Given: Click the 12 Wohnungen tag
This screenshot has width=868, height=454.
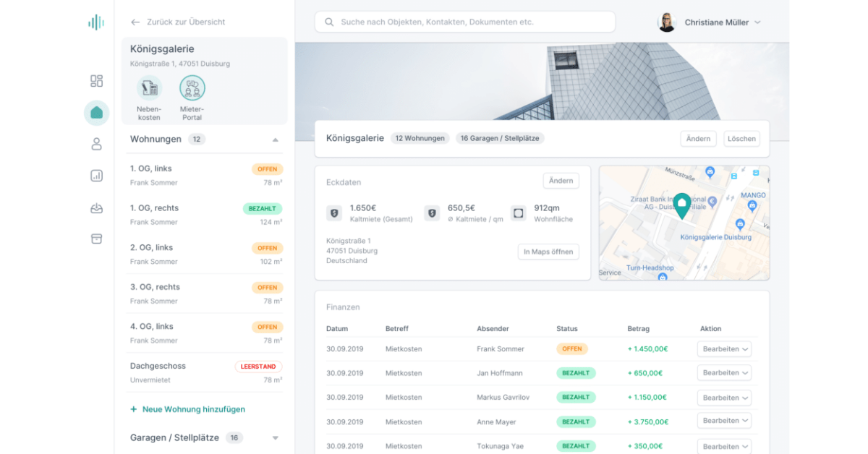Looking at the screenshot, I should click(x=420, y=138).
